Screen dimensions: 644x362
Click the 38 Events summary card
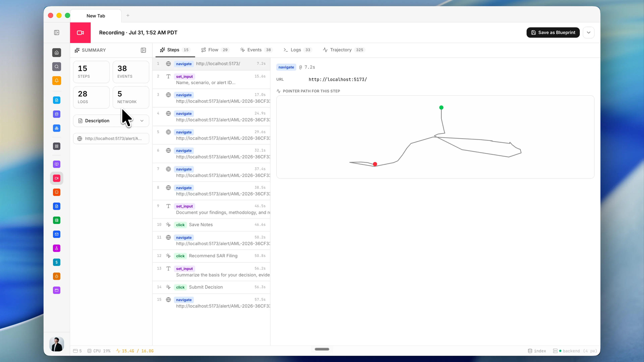[131, 72]
